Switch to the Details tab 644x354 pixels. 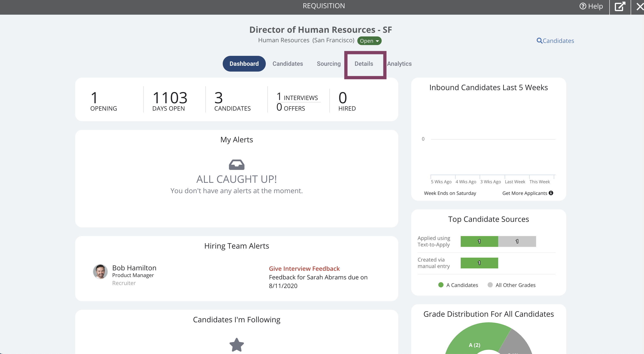click(x=364, y=64)
